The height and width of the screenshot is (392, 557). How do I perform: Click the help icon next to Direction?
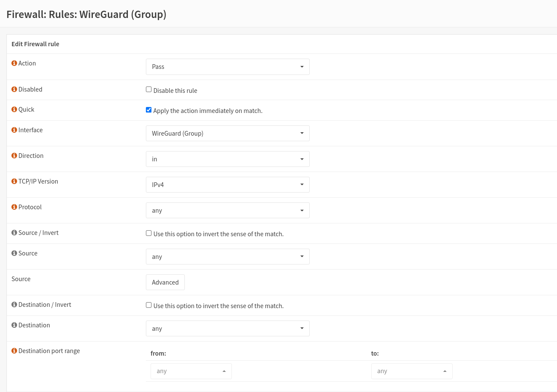click(x=14, y=156)
